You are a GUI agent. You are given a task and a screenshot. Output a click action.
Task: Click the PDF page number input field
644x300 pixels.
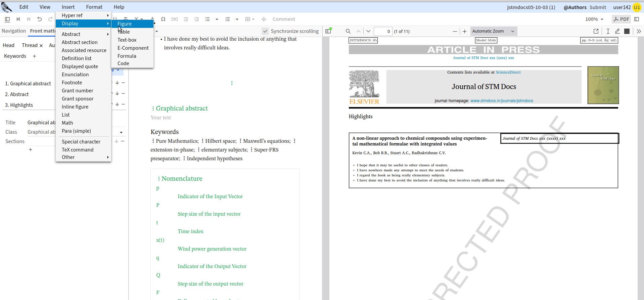pos(383,31)
